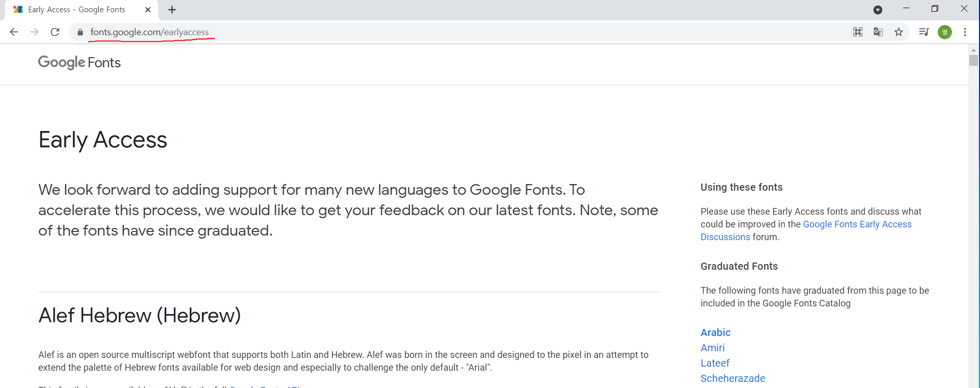This screenshot has height=388, width=980.
Task: Open Google Fonts Early Access Discussions link
Action: click(806, 230)
